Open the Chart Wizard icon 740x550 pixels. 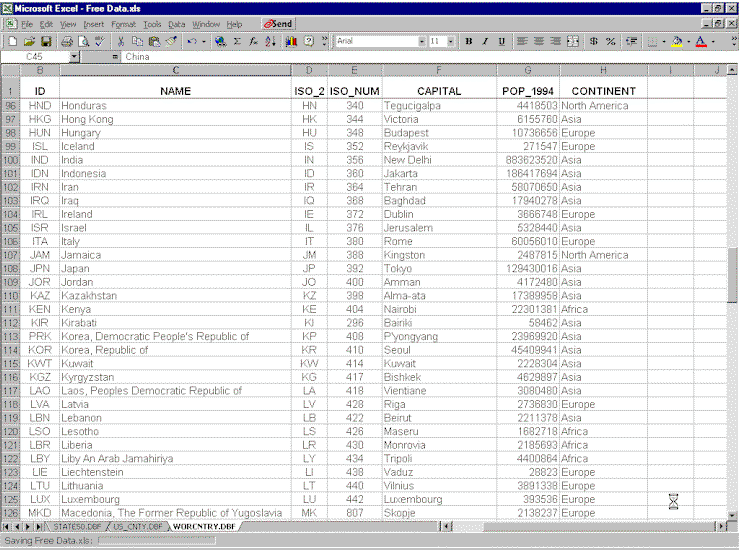pos(291,42)
